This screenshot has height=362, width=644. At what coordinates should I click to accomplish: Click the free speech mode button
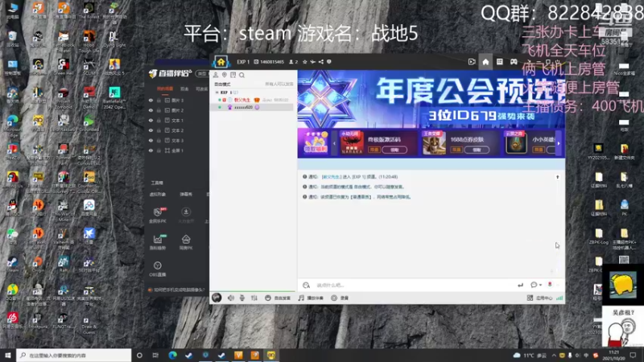pos(278,298)
